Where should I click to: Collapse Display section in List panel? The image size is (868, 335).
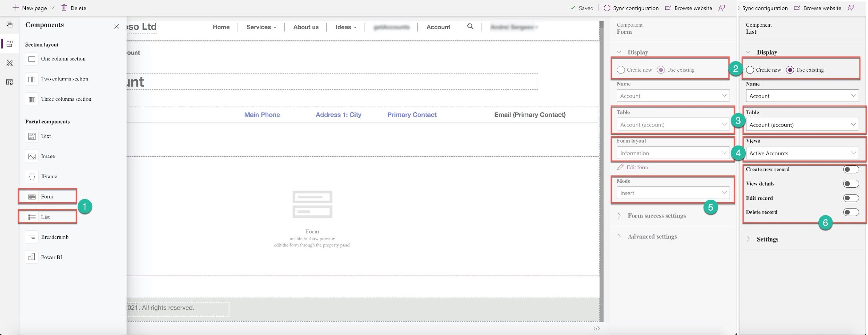(x=749, y=52)
